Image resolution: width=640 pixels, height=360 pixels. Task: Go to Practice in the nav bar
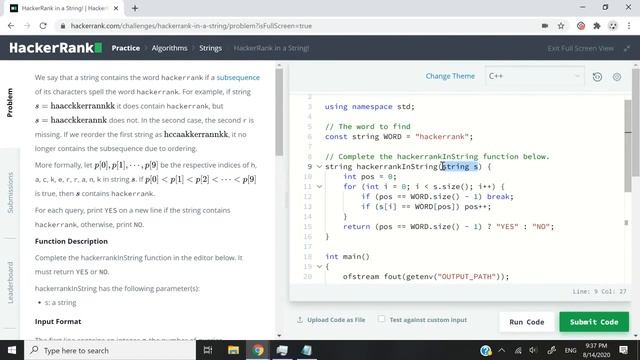tap(126, 48)
